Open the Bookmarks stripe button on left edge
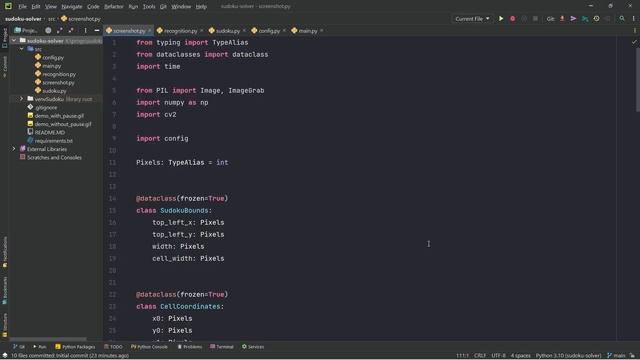This screenshot has width=640, height=360. [x=4, y=291]
